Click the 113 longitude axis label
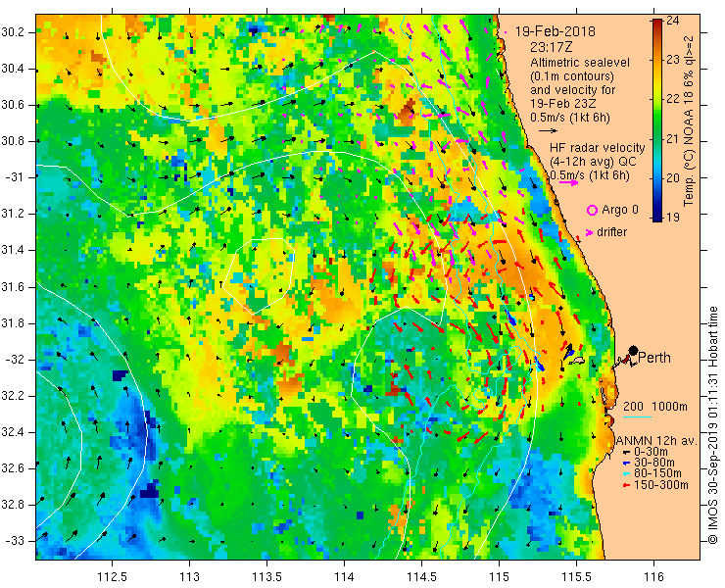This screenshot has height=588, width=725. pyautogui.click(x=189, y=576)
